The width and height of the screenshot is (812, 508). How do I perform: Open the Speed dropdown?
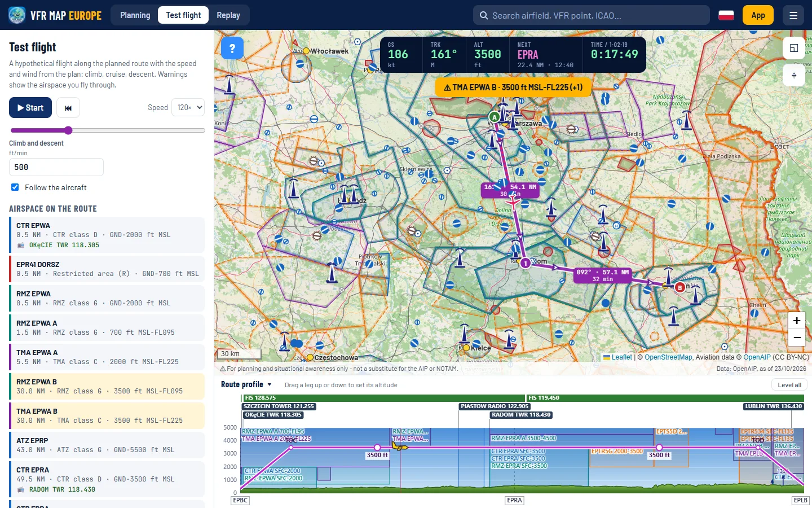coord(188,107)
